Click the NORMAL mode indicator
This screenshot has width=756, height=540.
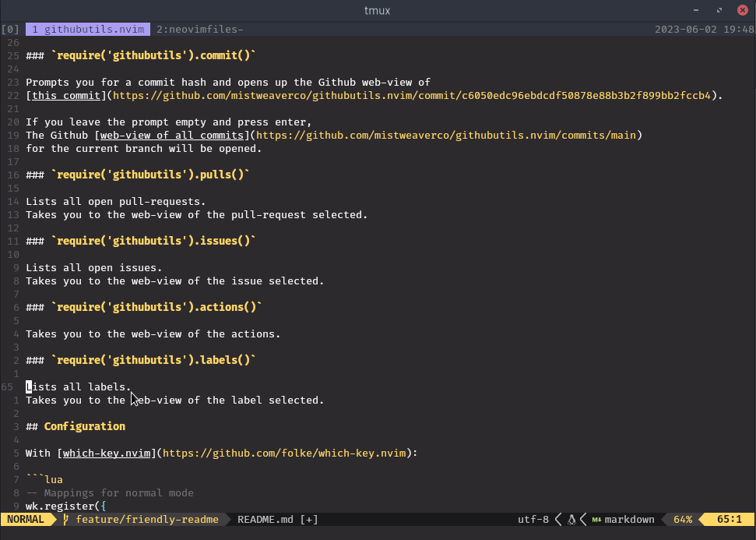25,520
